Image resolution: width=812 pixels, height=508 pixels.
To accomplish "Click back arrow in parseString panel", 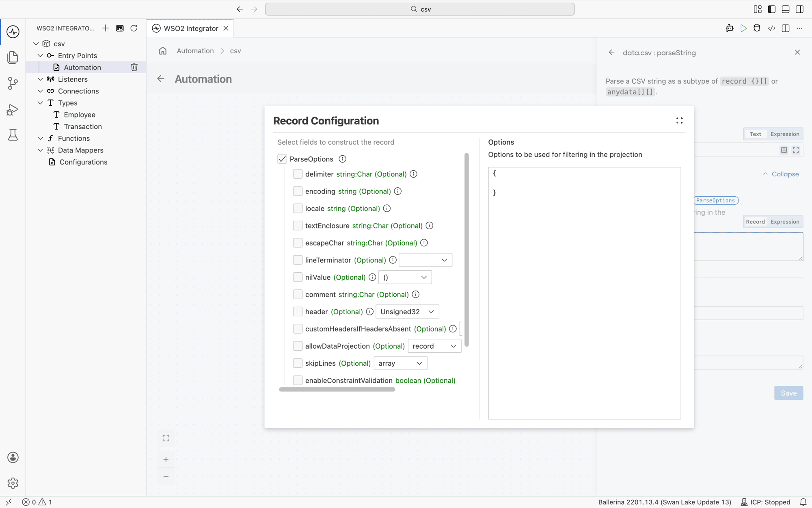I will tap(611, 52).
